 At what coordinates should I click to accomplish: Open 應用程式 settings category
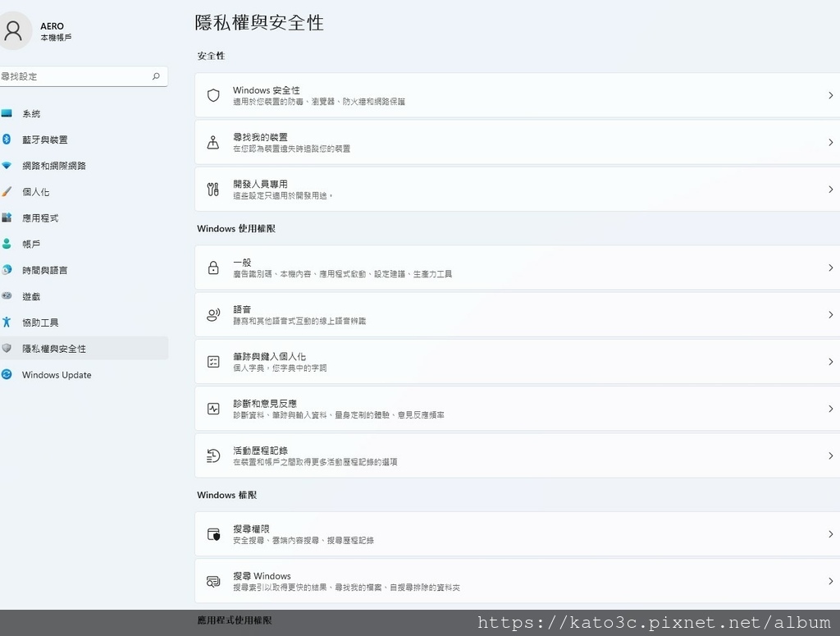pyautogui.click(x=83, y=218)
